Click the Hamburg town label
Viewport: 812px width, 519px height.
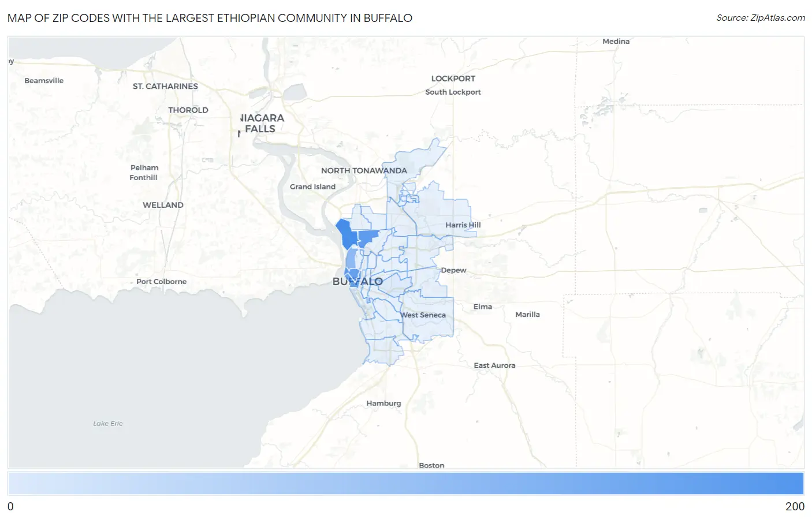[x=383, y=403]
